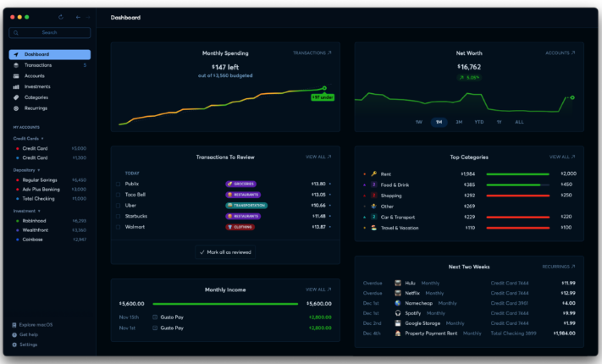Open Investments in the sidebar
This screenshot has height=364, width=602.
click(36, 86)
